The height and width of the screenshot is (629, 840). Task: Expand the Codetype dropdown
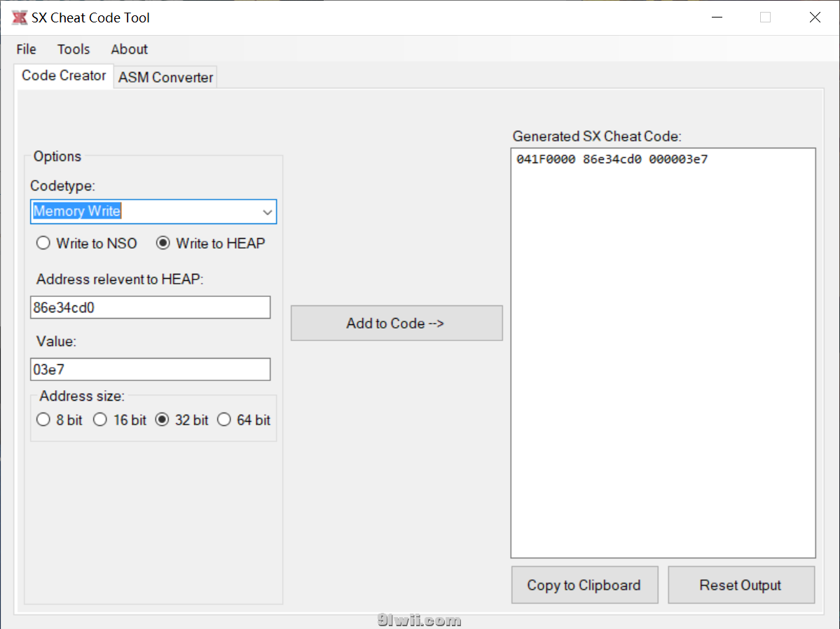267,212
